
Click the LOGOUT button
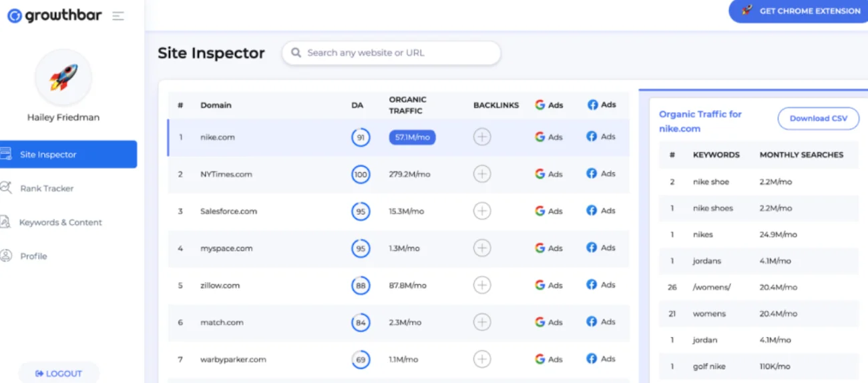click(x=59, y=374)
